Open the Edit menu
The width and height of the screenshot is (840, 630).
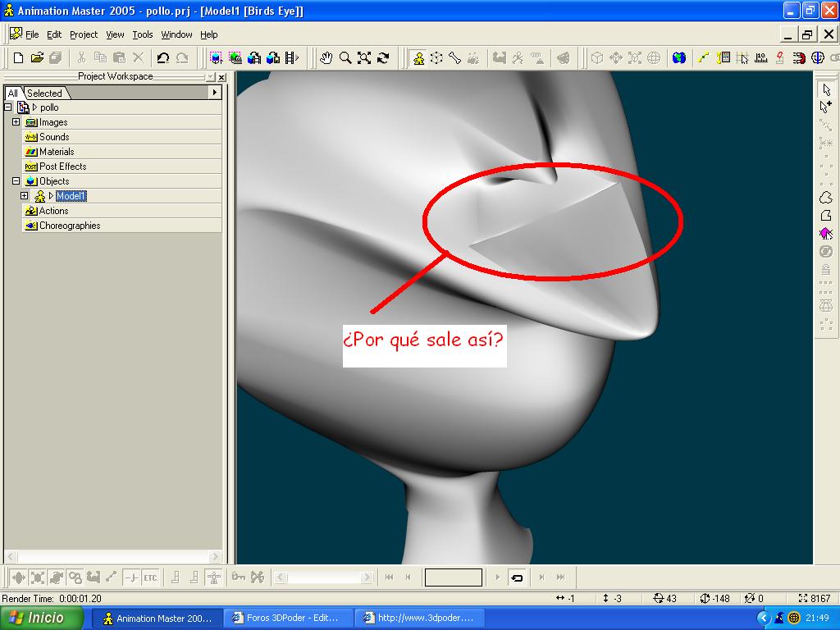[54, 34]
